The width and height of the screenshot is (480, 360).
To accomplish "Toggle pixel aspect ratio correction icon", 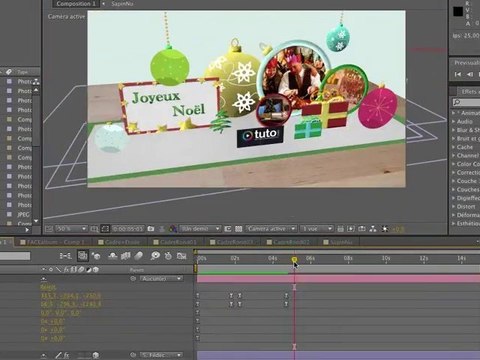I will coord(340,229).
